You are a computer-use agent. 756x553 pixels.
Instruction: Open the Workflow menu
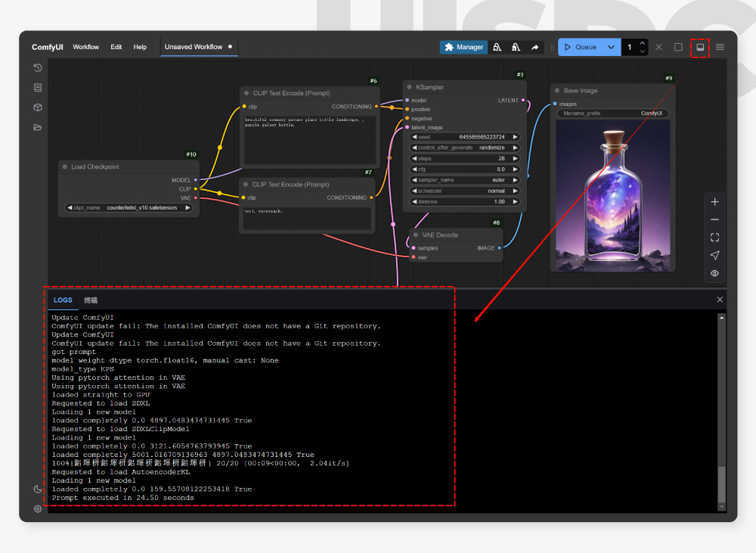pyautogui.click(x=85, y=47)
